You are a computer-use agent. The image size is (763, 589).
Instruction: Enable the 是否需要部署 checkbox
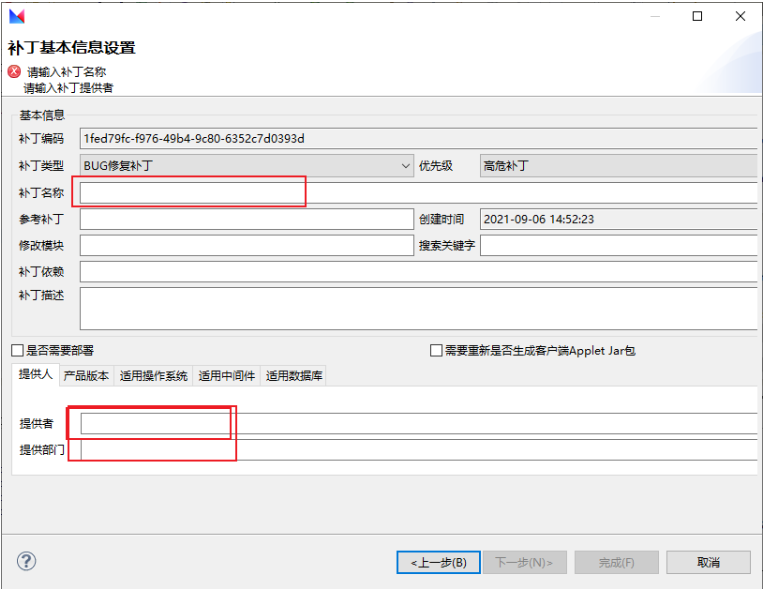coord(17,350)
